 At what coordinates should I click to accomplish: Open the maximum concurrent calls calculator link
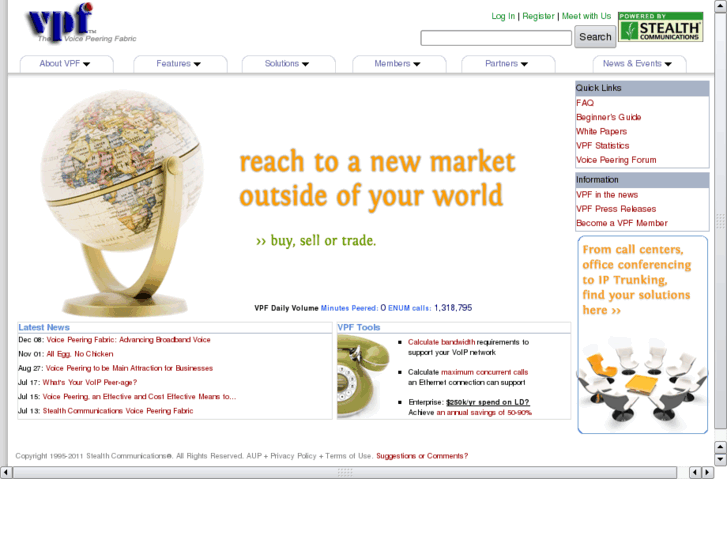pyautogui.click(x=485, y=372)
